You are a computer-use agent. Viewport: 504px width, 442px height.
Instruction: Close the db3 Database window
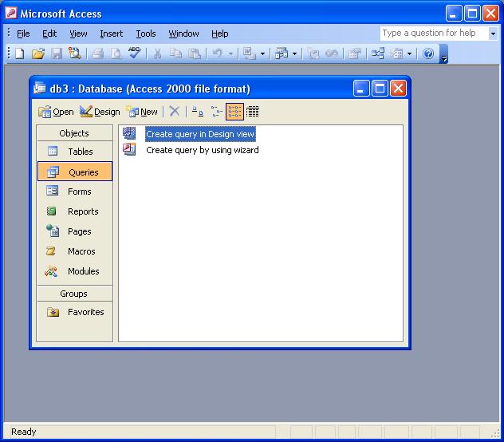pyautogui.click(x=398, y=88)
